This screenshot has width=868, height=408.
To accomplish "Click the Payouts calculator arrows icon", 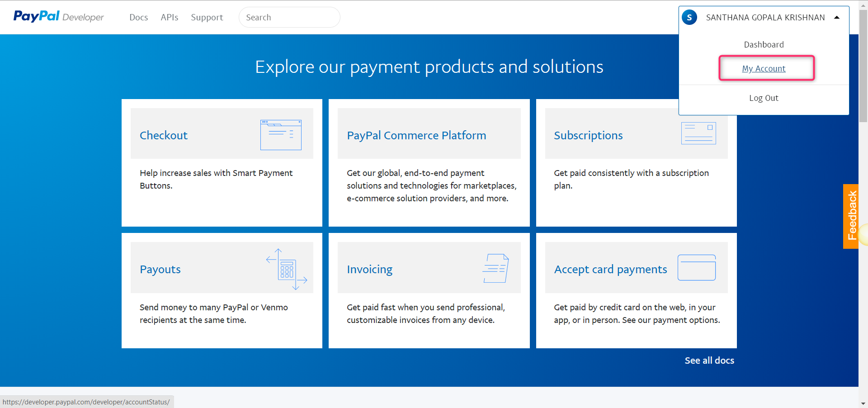I will [287, 269].
